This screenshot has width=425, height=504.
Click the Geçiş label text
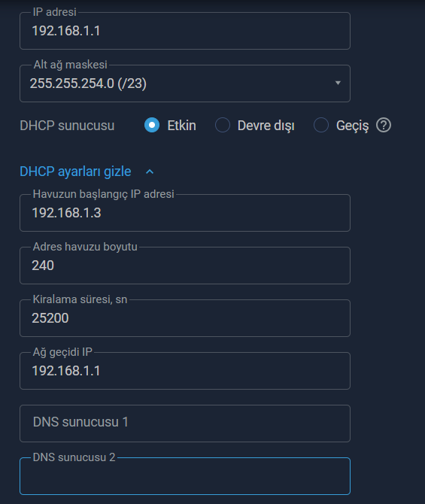pyautogui.click(x=352, y=126)
